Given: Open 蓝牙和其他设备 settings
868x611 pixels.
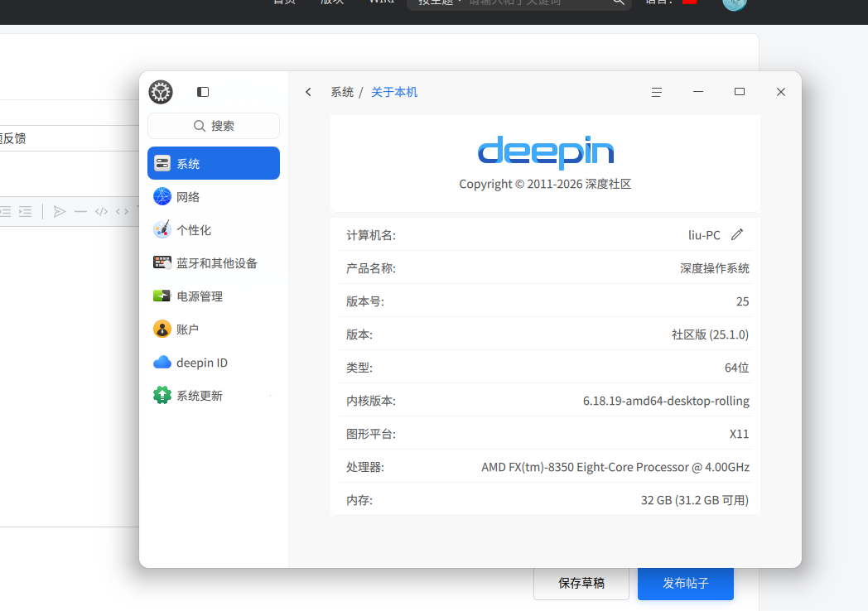Looking at the screenshot, I should 214,263.
